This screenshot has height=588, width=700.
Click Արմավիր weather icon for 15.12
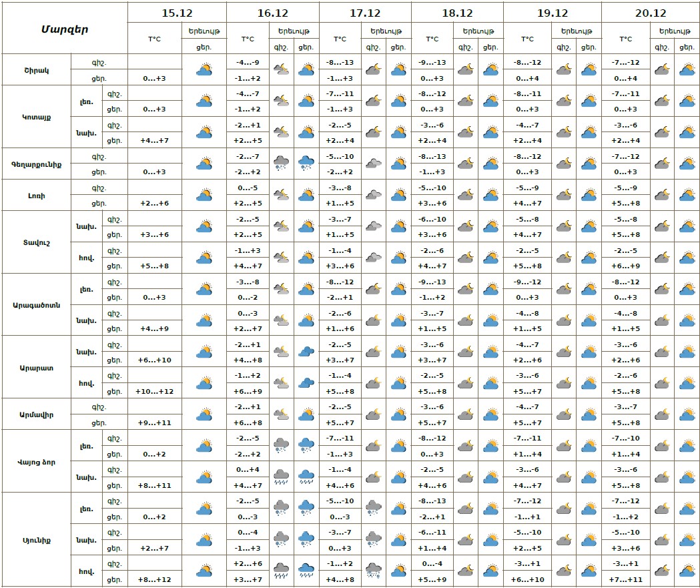click(x=204, y=414)
